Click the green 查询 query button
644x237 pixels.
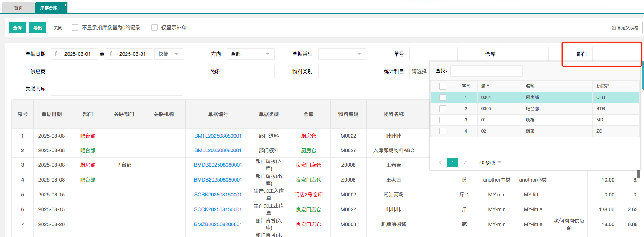pos(17,28)
